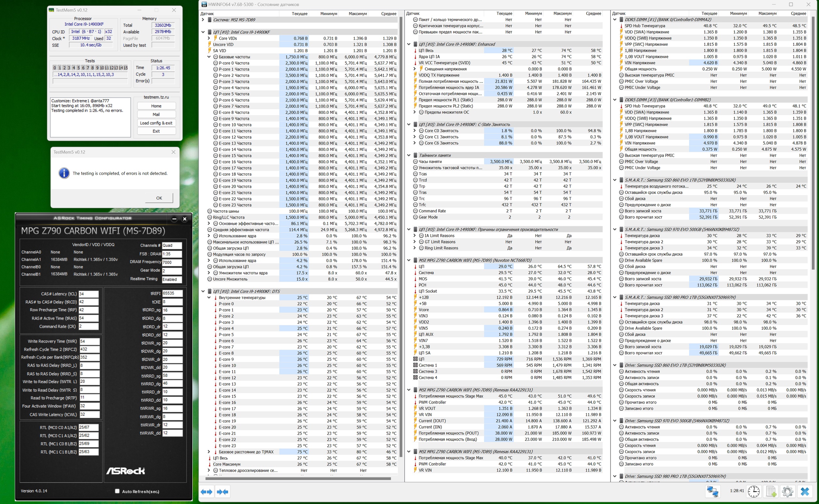
Task: Toggle test number 0 box in Tests
Action: point(55,68)
